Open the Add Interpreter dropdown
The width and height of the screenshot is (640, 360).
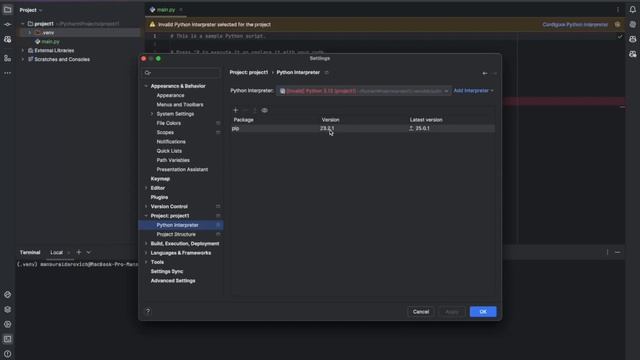tap(473, 91)
